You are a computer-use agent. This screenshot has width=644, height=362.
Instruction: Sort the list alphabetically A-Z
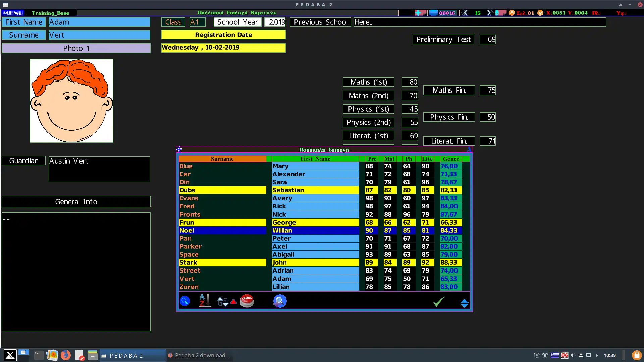[205, 300]
